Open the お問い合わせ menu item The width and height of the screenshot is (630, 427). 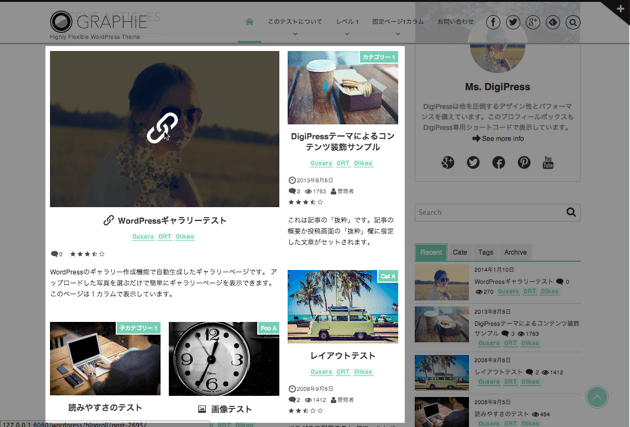(x=455, y=22)
